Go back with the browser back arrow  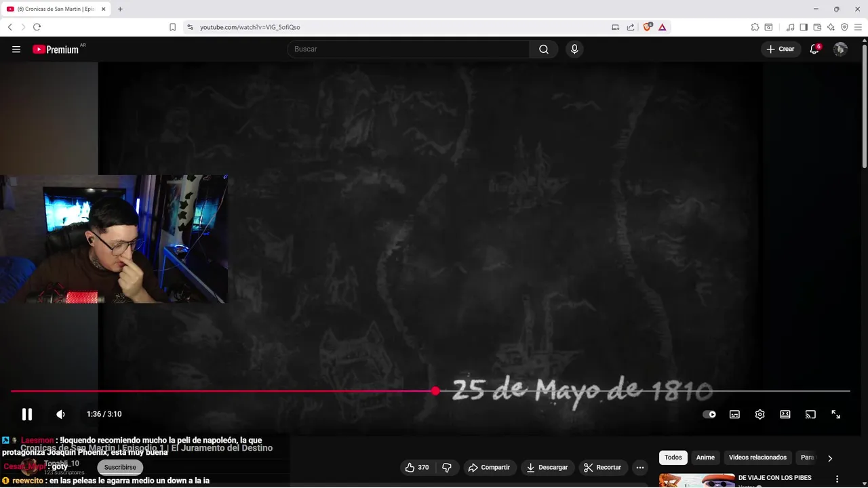tap(10, 27)
